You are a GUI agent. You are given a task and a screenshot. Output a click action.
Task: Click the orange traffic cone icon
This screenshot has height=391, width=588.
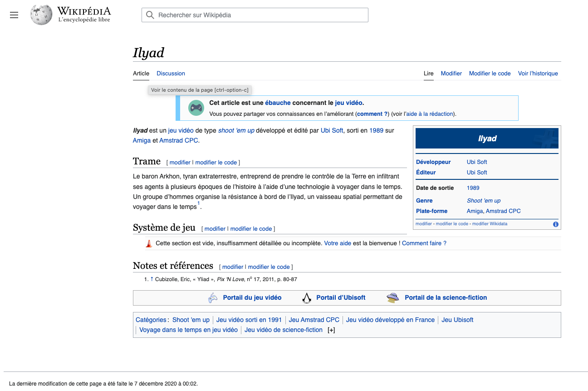(x=149, y=243)
